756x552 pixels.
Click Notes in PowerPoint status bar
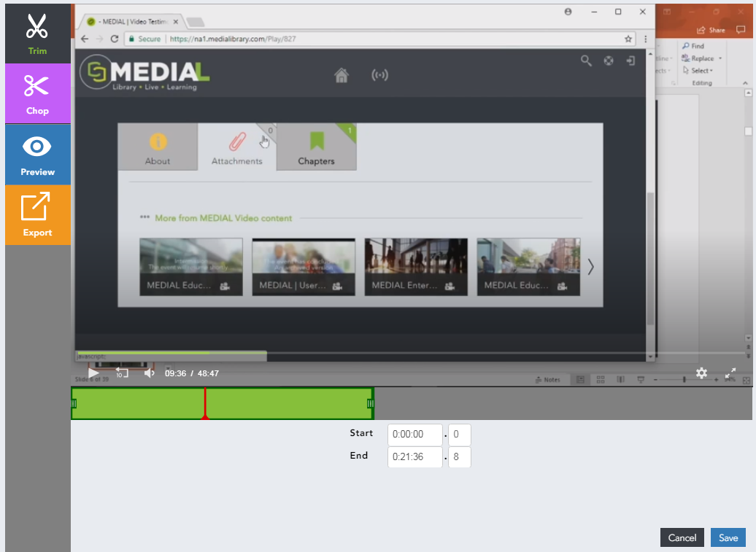tap(548, 380)
